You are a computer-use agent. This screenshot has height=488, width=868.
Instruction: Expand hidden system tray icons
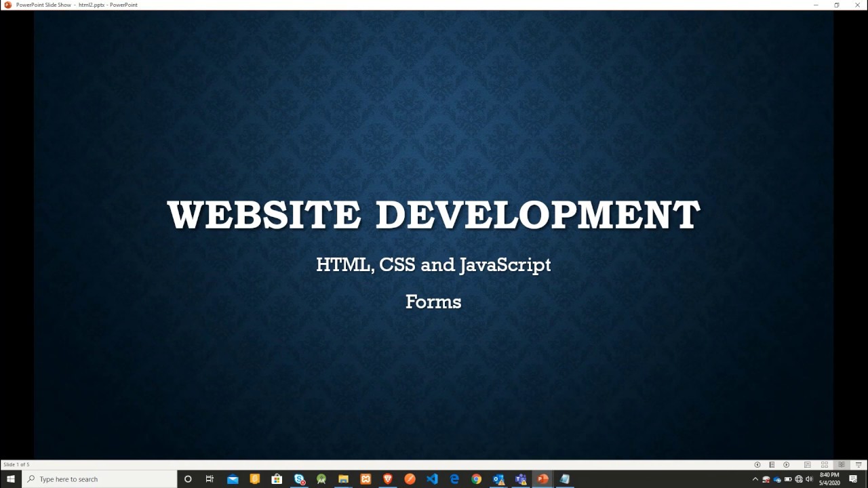pyautogui.click(x=755, y=479)
